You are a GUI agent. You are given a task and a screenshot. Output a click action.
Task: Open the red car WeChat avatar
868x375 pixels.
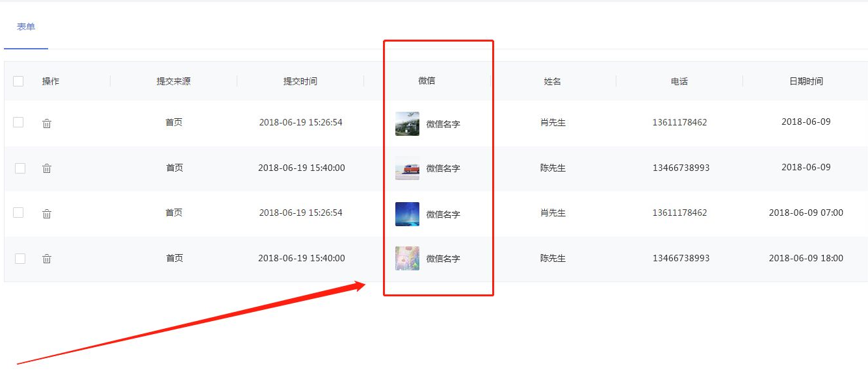407,168
